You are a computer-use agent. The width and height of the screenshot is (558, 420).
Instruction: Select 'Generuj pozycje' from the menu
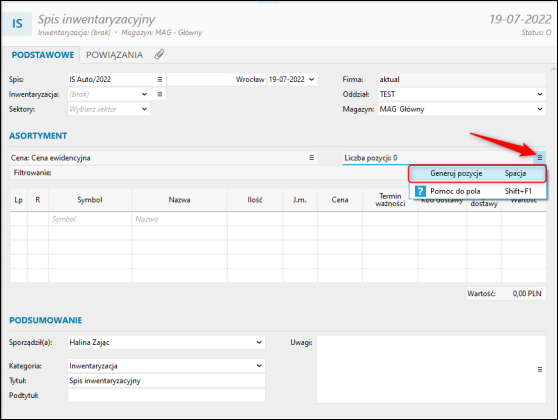coord(477,174)
